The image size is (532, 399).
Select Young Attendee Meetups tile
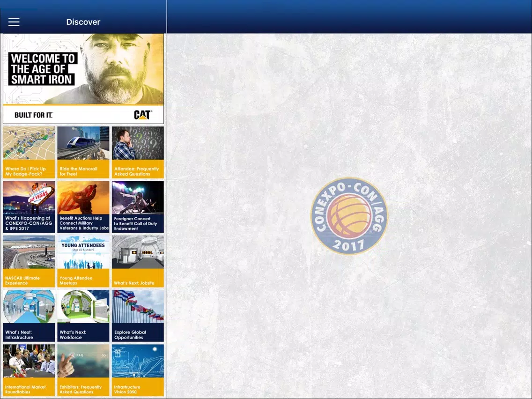[83, 261]
